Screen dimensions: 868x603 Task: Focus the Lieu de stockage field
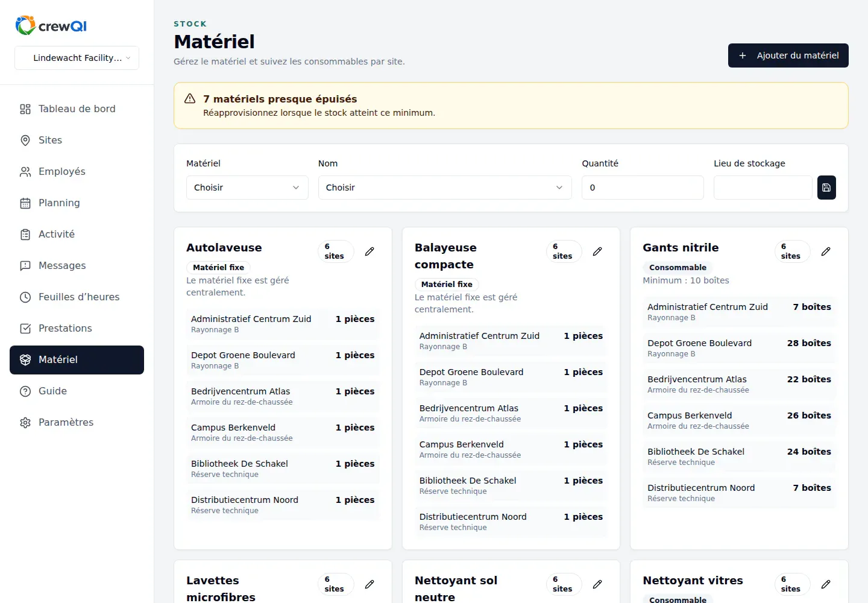763,188
